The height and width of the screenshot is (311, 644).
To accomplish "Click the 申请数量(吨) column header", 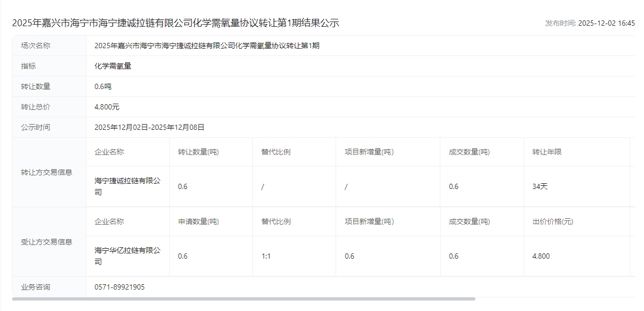I will point(198,221).
